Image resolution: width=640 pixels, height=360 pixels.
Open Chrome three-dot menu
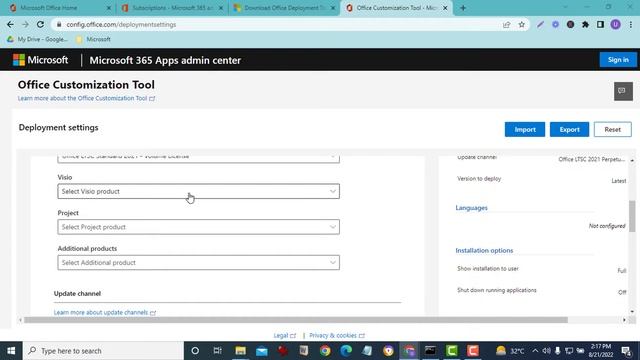point(631,24)
